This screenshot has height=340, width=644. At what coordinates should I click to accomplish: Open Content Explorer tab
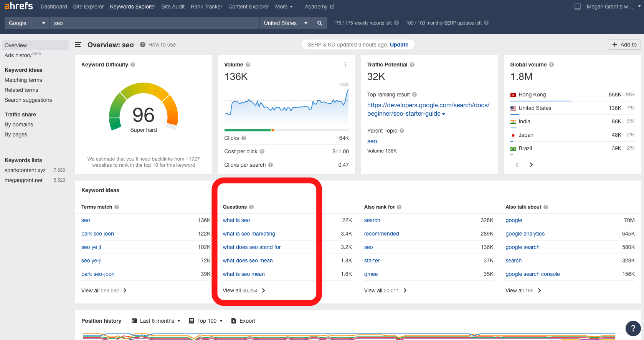[249, 7]
